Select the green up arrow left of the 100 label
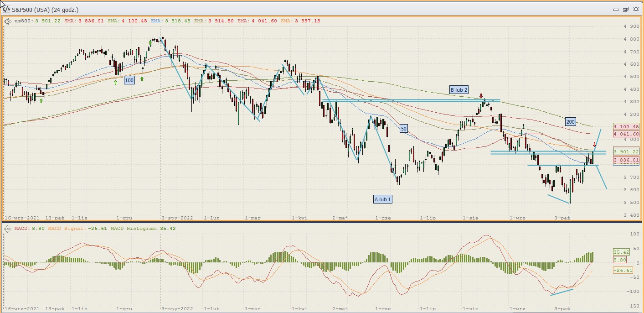Viewport: 644px width, 313px height. pos(115,83)
